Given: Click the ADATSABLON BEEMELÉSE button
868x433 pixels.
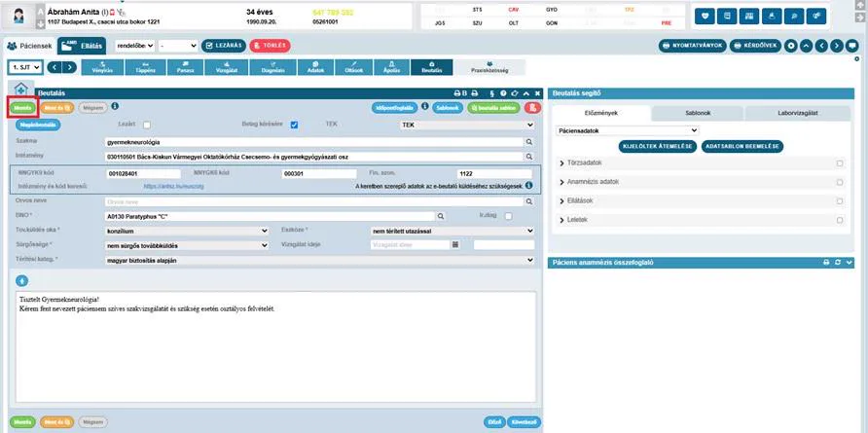Looking at the screenshot, I should tap(742, 147).
